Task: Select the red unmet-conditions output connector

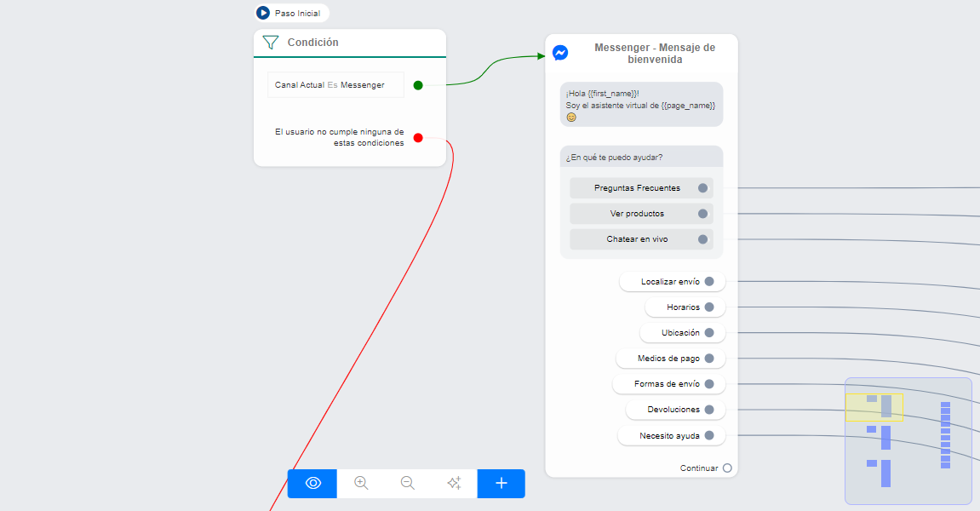Action: pyautogui.click(x=418, y=138)
